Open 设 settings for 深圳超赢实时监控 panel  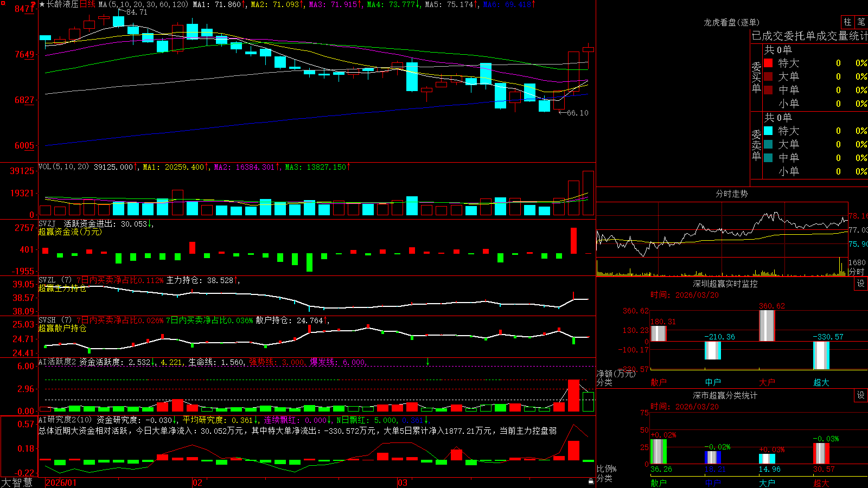tap(861, 284)
